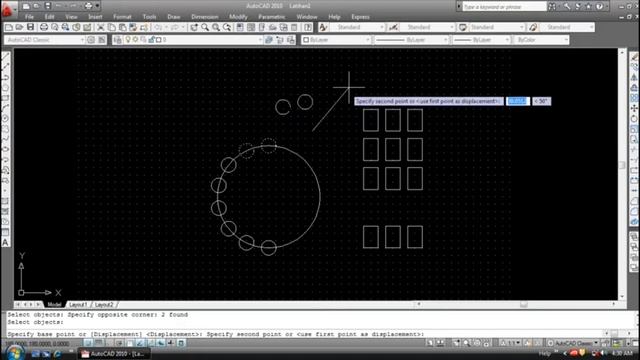640x360 pixels.
Task: Click the Layer Previous icon
Action: [x=280, y=40]
